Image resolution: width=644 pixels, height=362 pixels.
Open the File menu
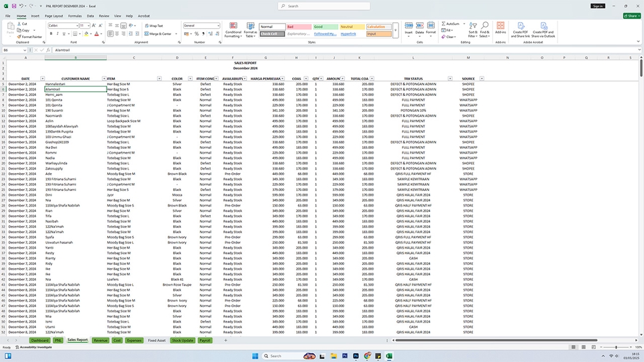[8, 16]
